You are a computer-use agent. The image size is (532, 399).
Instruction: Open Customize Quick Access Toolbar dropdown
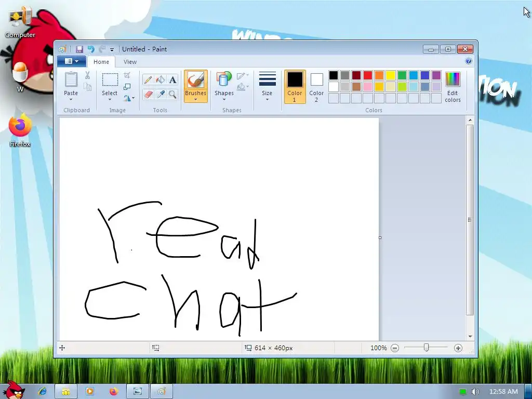coord(112,49)
